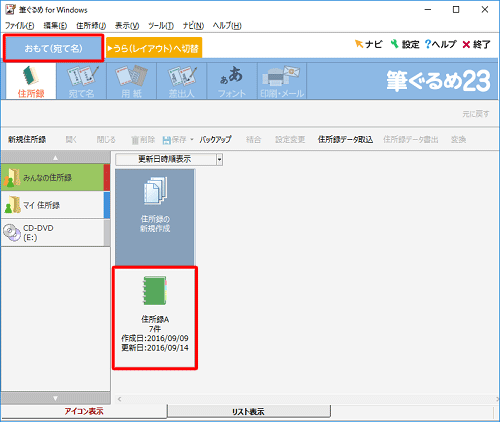Select the 用紙 paper icon
Screen dimensions: 500x422
[132, 81]
